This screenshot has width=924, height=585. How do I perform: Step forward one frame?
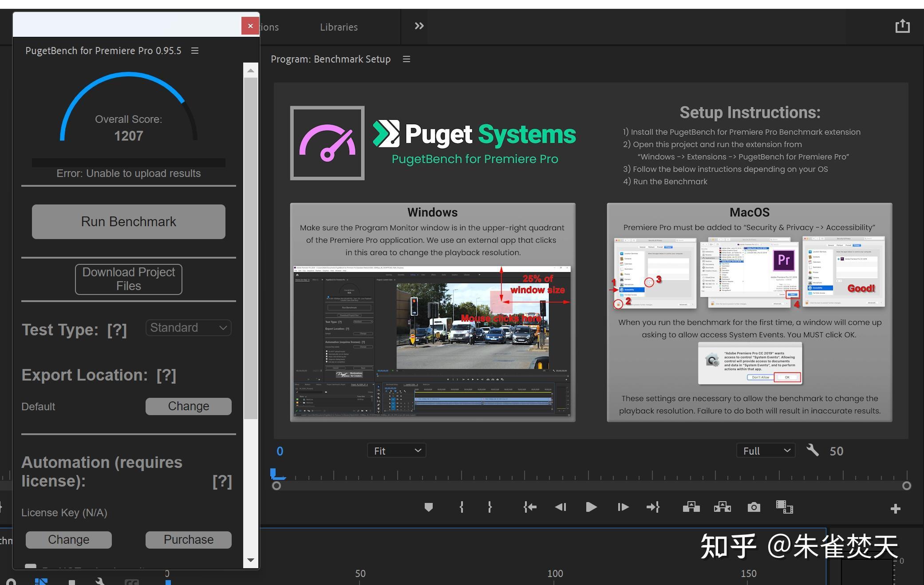(x=623, y=507)
